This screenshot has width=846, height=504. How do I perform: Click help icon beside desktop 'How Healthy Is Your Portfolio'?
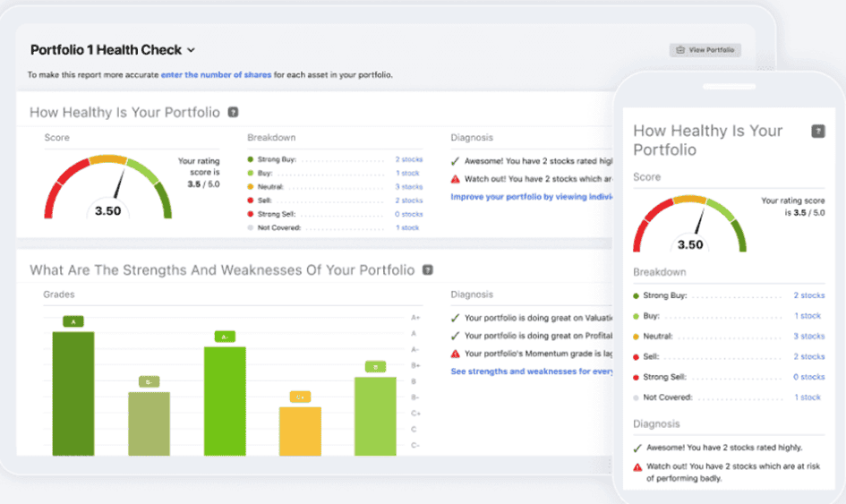pos(234,113)
